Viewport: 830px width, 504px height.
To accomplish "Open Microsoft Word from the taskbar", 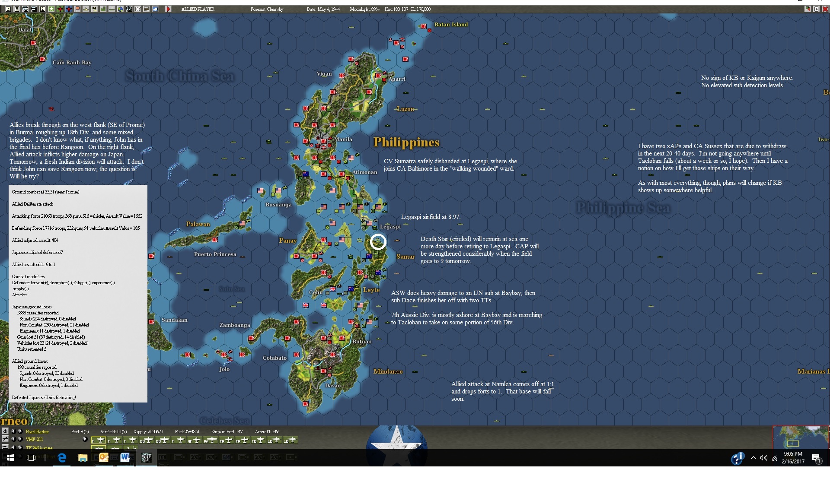I will [x=125, y=457].
